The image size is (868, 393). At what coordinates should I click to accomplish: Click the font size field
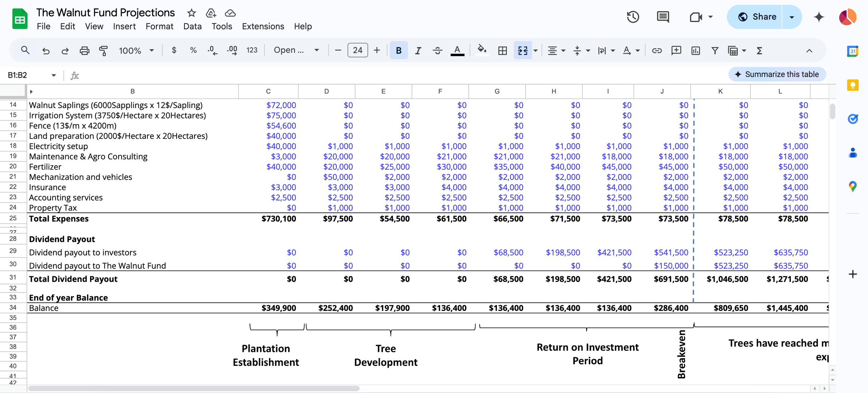(x=358, y=50)
